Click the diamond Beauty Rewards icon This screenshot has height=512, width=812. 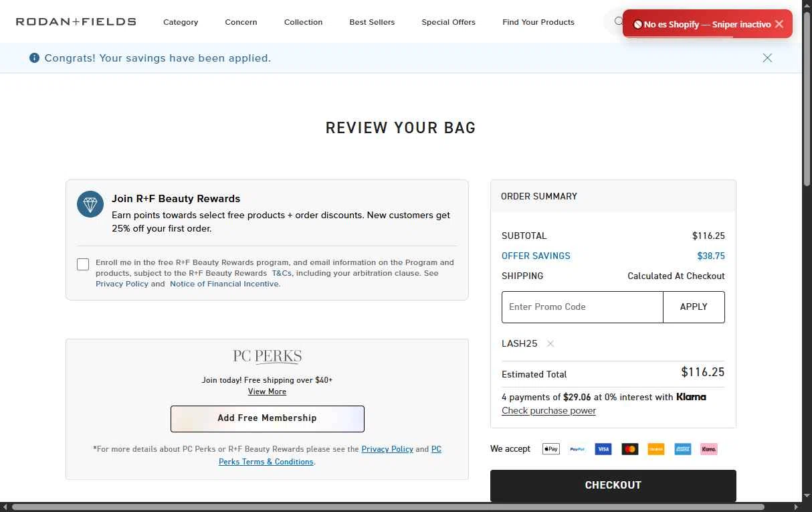pos(90,204)
